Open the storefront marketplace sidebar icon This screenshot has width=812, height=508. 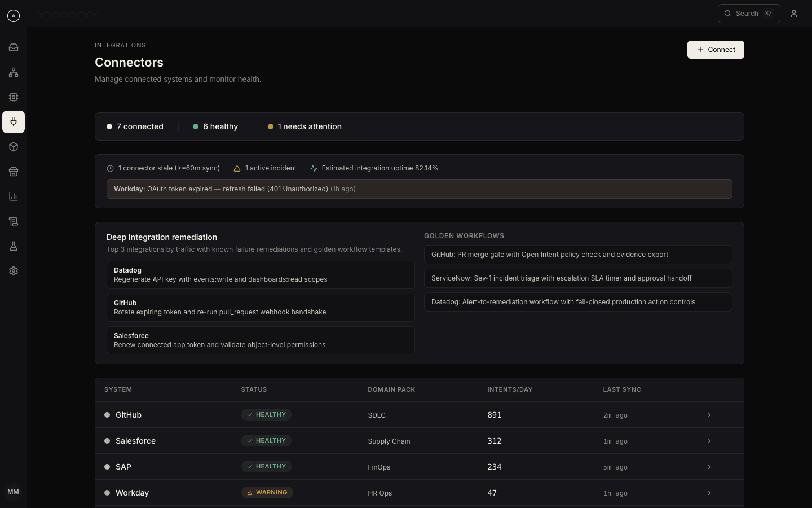(x=14, y=172)
